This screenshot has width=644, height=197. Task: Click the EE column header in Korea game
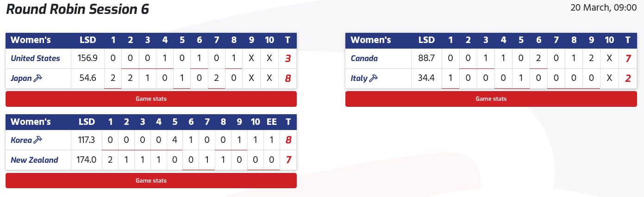tap(272, 122)
